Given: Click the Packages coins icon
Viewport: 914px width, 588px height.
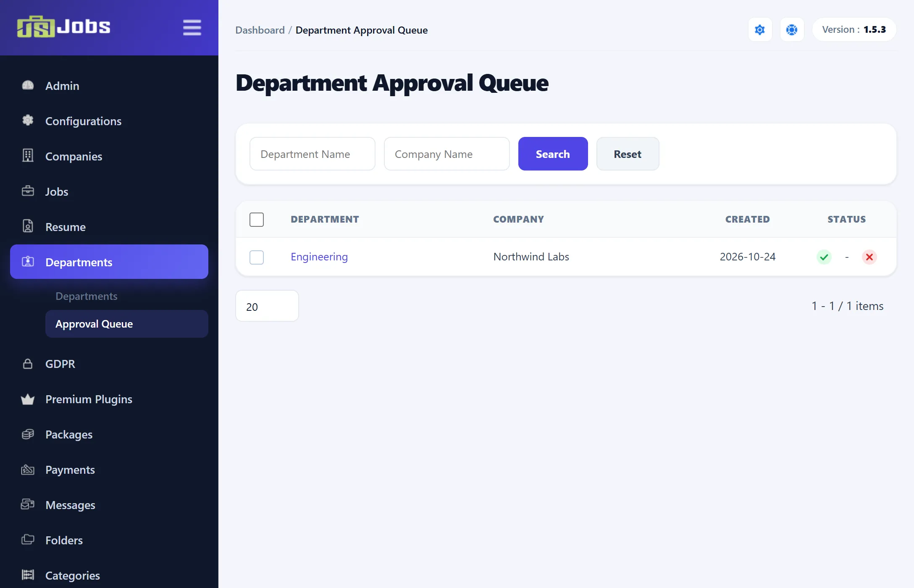Looking at the screenshot, I should pyautogui.click(x=28, y=434).
